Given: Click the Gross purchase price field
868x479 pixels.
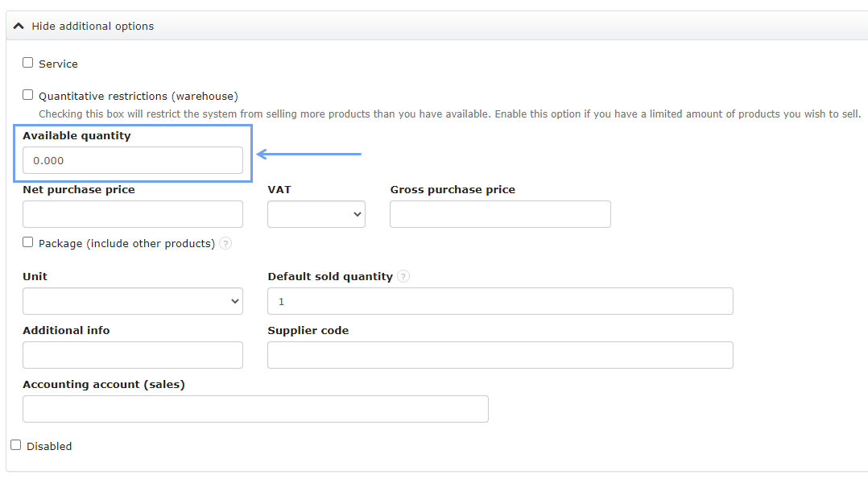Looking at the screenshot, I should click(x=500, y=214).
